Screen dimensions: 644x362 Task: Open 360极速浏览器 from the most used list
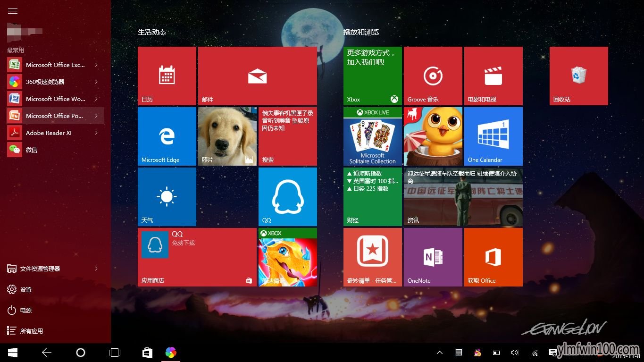tap(55, 82)
